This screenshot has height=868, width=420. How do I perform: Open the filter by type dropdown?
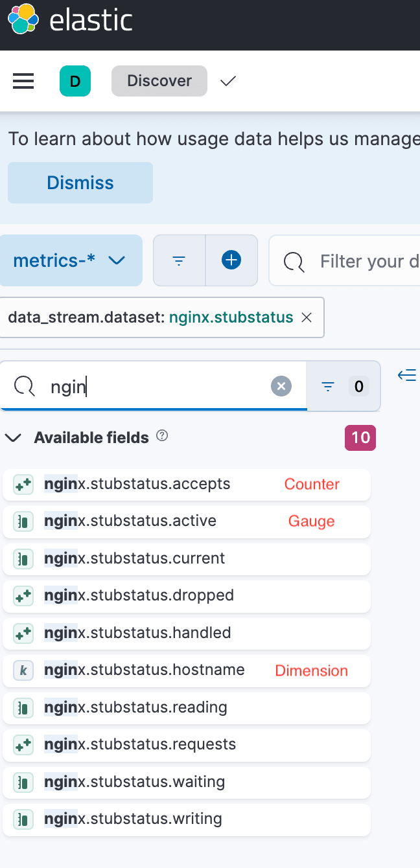pos(343,387)
